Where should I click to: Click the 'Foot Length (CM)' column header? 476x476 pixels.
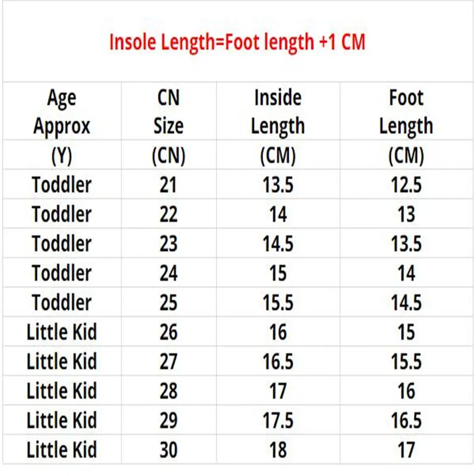pos(406,126)
